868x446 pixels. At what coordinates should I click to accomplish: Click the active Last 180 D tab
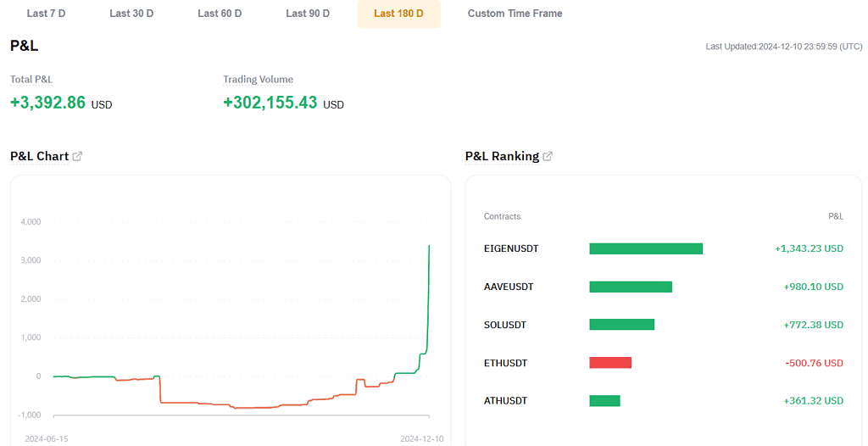(398, 14)
